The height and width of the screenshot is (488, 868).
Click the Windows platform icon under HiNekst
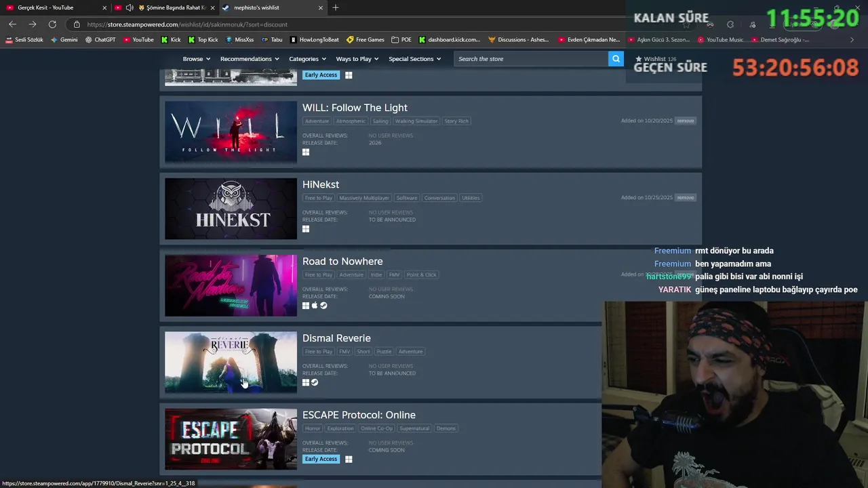pyautogui.click(x=306, y=229)
